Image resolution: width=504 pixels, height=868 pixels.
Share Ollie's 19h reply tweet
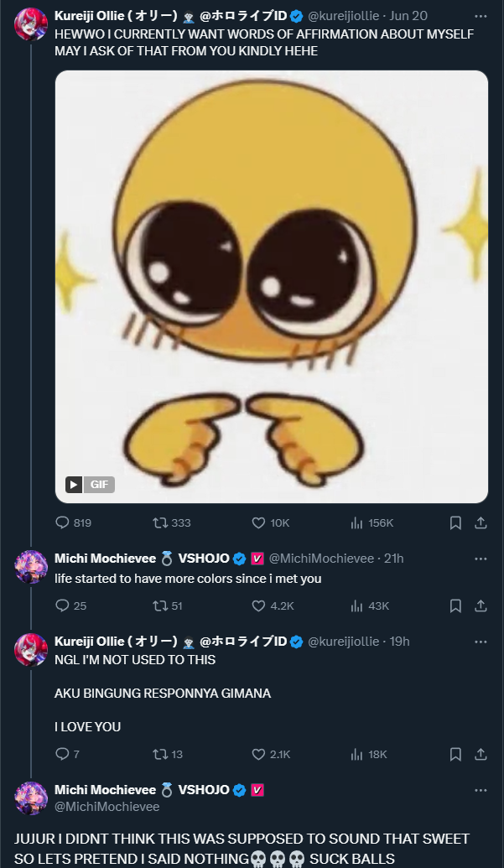point(481,754)
